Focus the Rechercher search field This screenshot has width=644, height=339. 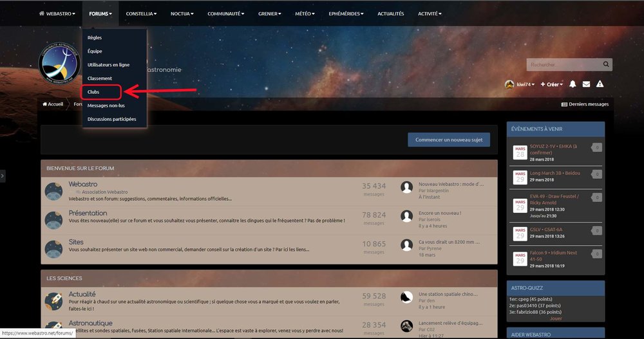click(x=563, y=64)
